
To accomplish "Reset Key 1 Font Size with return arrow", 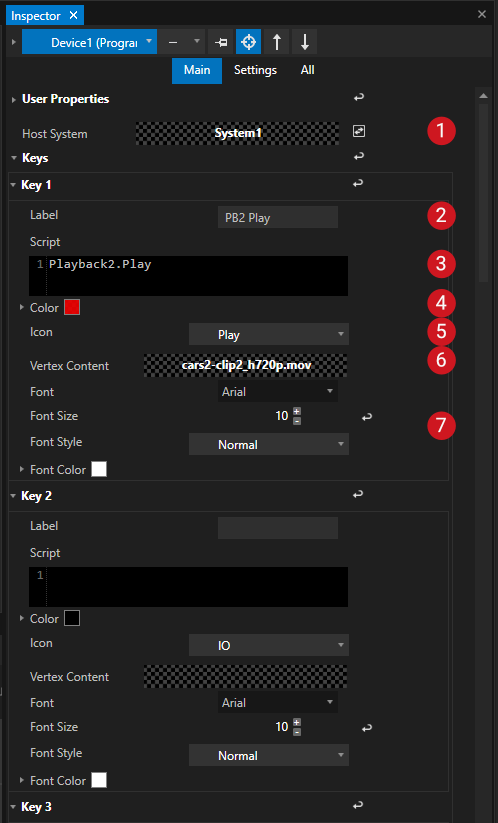I will click(367, 417).
